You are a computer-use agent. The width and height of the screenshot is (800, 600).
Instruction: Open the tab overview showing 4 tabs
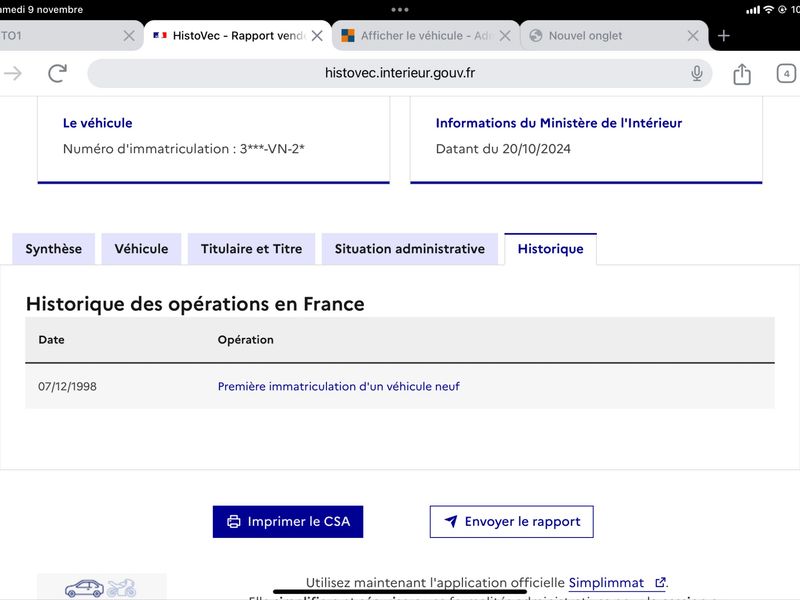(786, 73)
